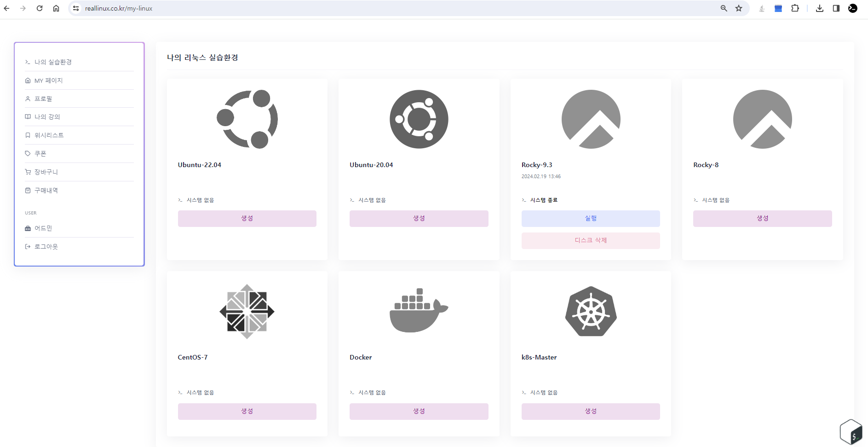Viewport: 868px width, 447px height.
Task: Click the Rocky-9.3 mountain logo
Action: pos(591,119)
